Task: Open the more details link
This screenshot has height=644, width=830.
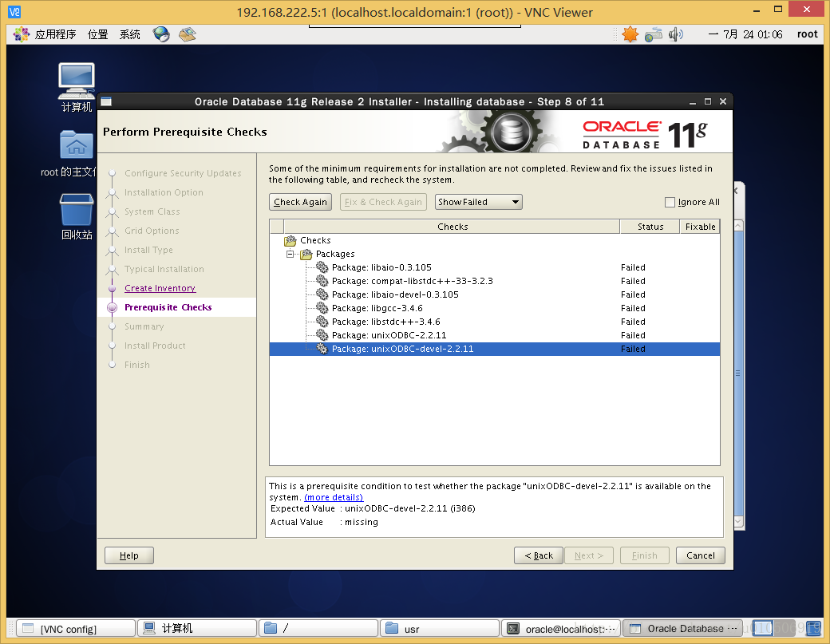Action: pyautogui.click(x=334, y=497)
